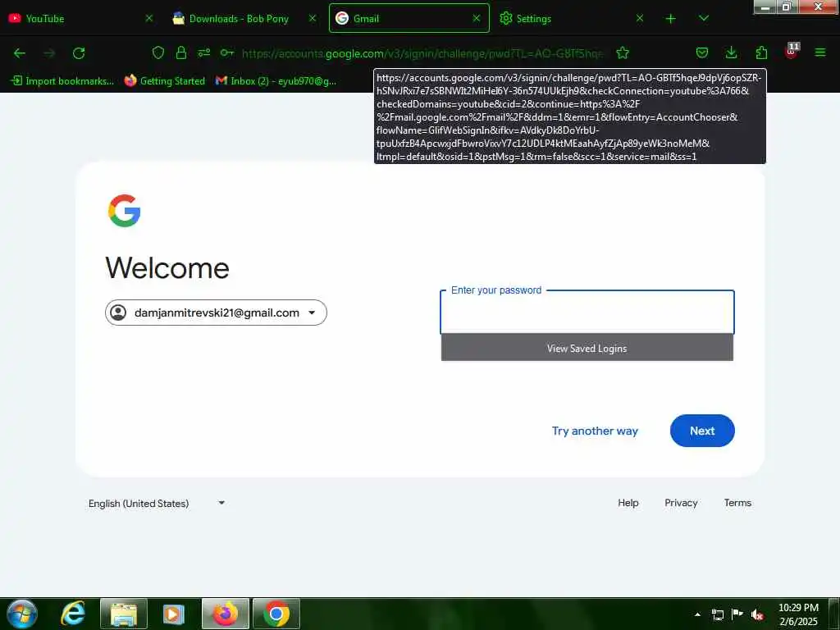The width and height of the screenshot is (840, 630).
Task: Show hidden tray icons arrow
Action: click(697, 614)
